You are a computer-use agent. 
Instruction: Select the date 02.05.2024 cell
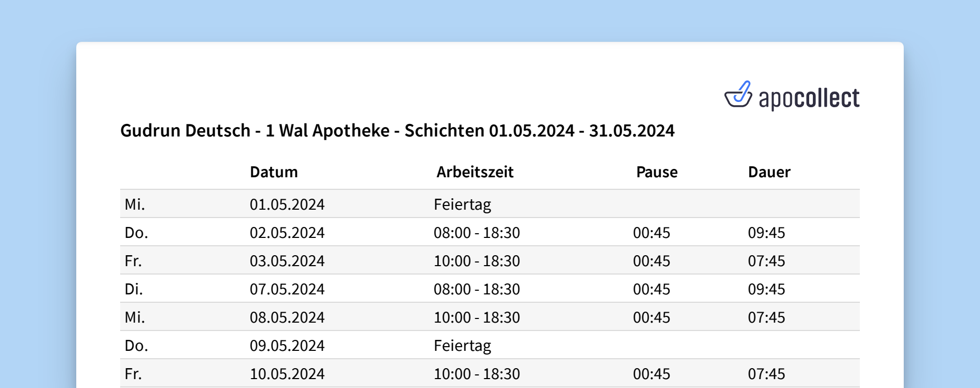[287, 233]
